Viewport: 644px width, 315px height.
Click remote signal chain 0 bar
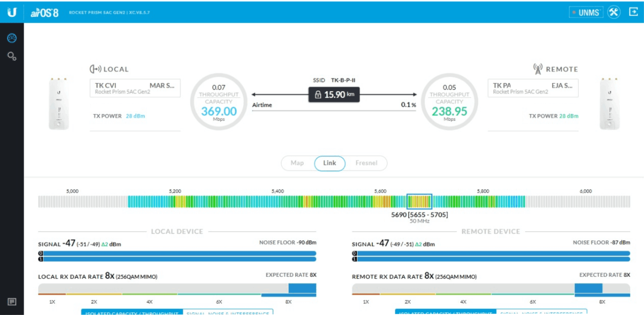pos(491,253)
